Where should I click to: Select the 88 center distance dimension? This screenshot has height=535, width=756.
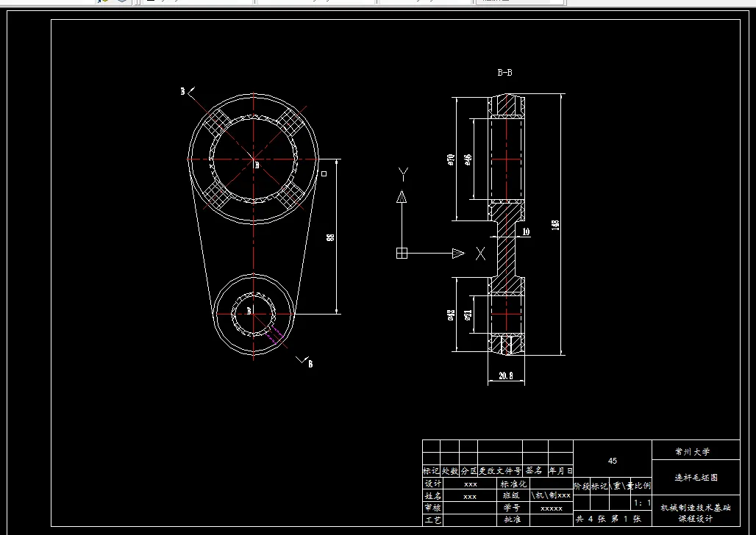(331, 237)
